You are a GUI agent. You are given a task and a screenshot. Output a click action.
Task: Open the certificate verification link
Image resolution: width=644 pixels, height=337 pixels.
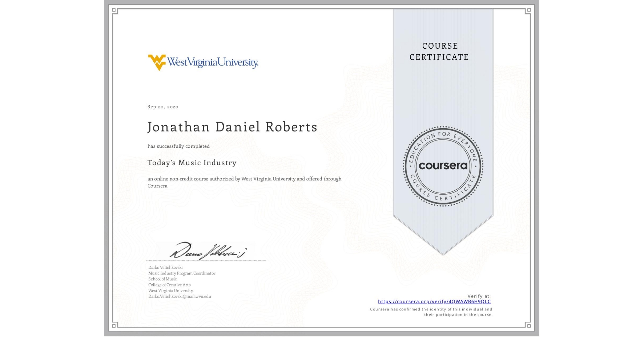coord(435,301)
